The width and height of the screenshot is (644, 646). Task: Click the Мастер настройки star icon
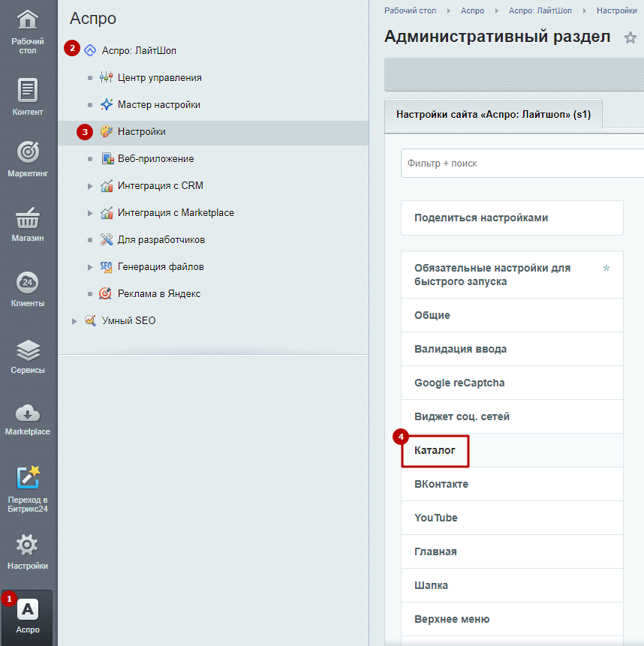coord(107,104)
